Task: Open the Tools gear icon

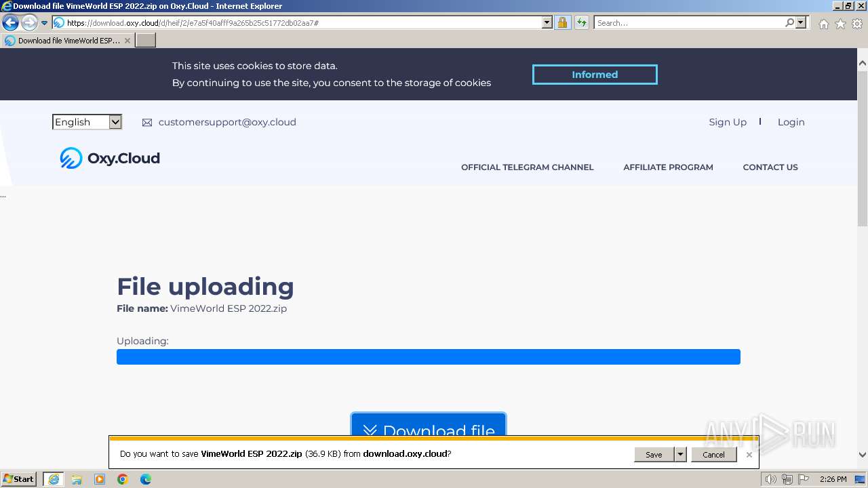Action: [x=857, y=24]
